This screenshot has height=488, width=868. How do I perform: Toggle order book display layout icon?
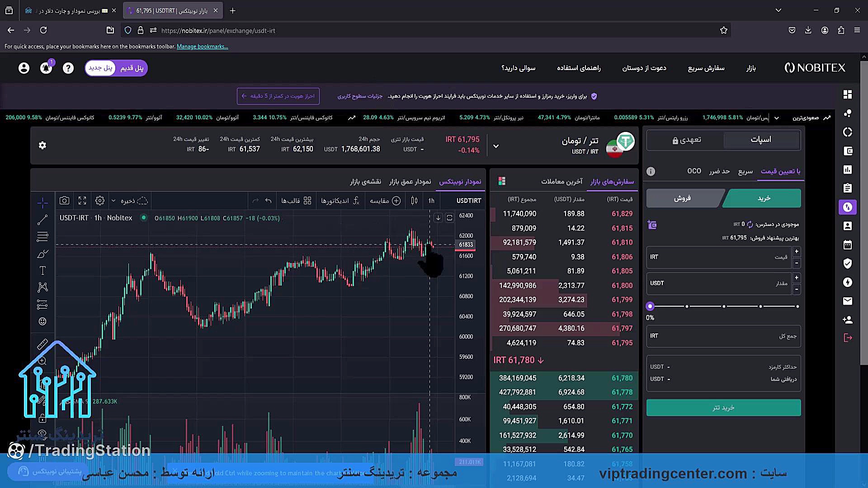[x=501, y=181]
